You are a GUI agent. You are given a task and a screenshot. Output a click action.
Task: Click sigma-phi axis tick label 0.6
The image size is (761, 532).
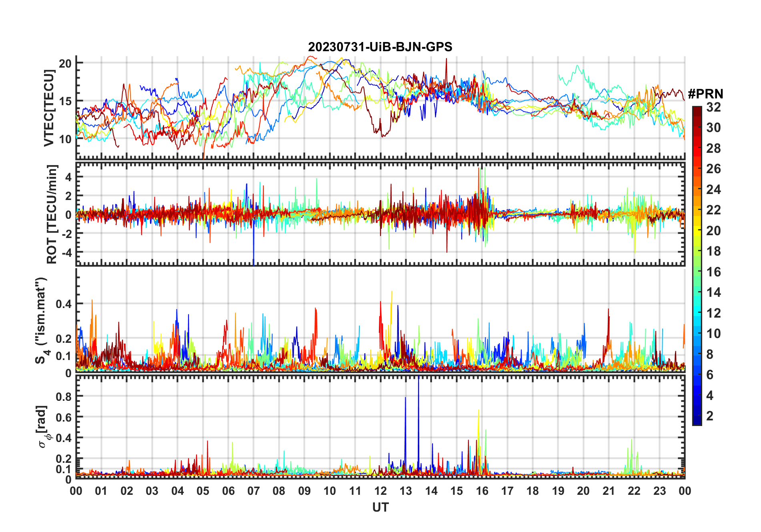tap(64, 417)
